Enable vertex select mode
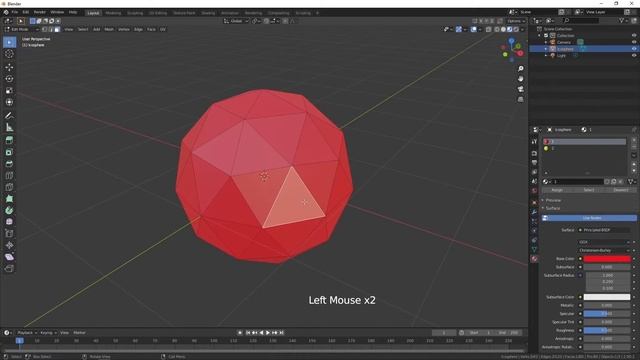The image size is (640, 360). pyautogui.click(x=44, y=29)
